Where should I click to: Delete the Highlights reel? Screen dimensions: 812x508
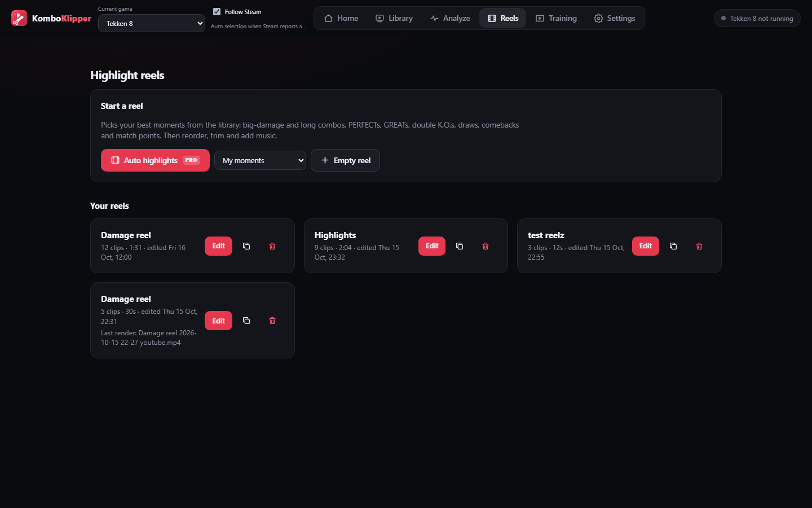[486, 246]
